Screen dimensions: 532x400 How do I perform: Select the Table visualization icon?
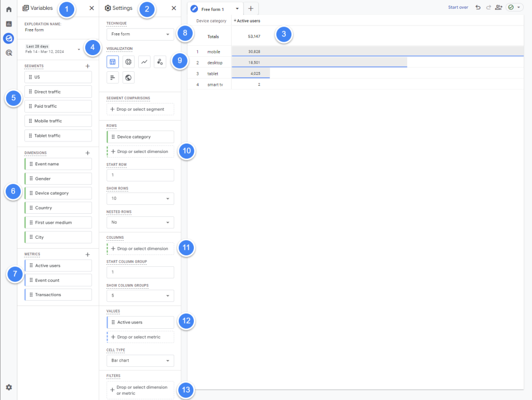(x=113, y=62)
